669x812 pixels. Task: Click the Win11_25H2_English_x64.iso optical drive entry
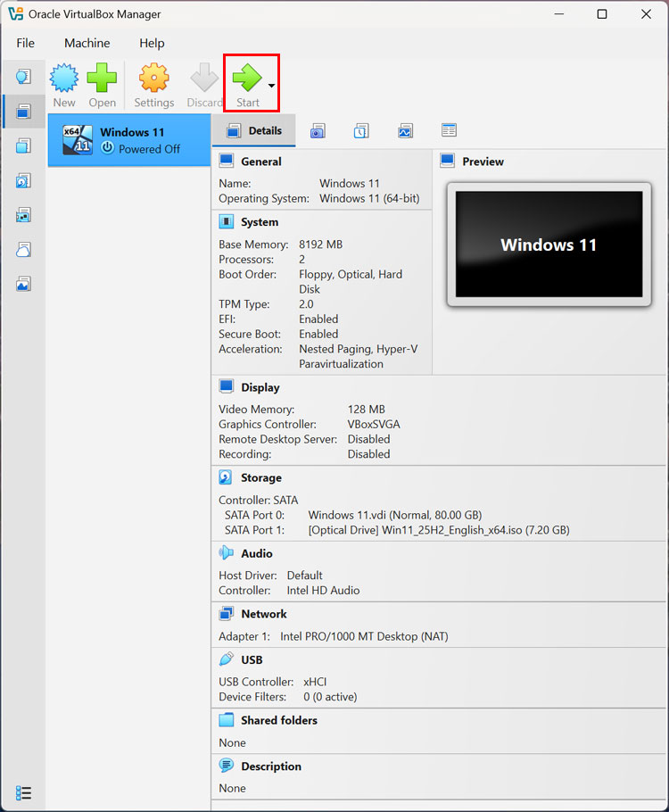click(439, 530)
